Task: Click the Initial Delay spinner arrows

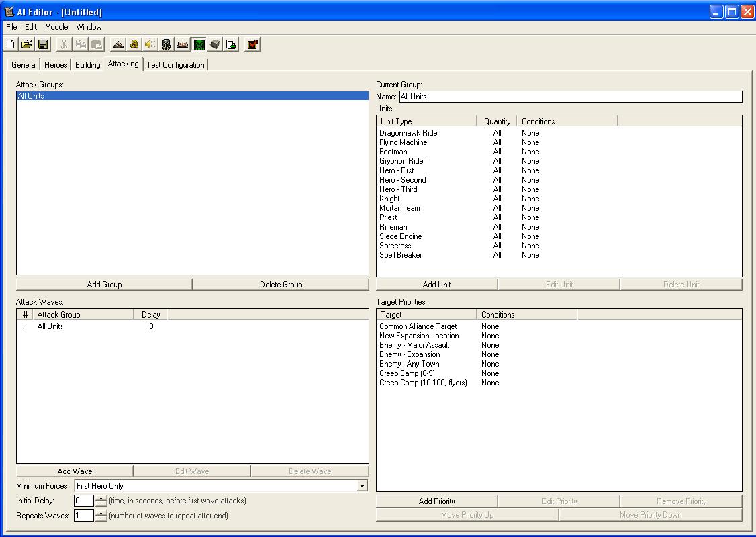Action: [101, 501]
